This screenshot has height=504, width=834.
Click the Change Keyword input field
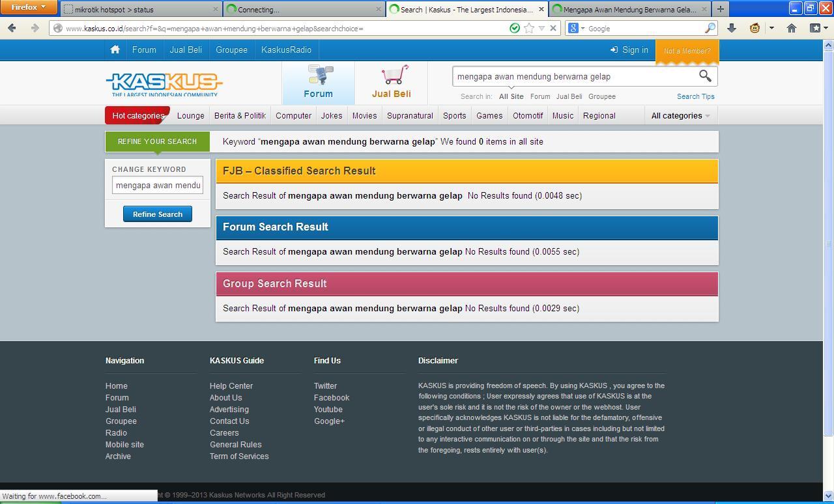[x=158, y=185]
